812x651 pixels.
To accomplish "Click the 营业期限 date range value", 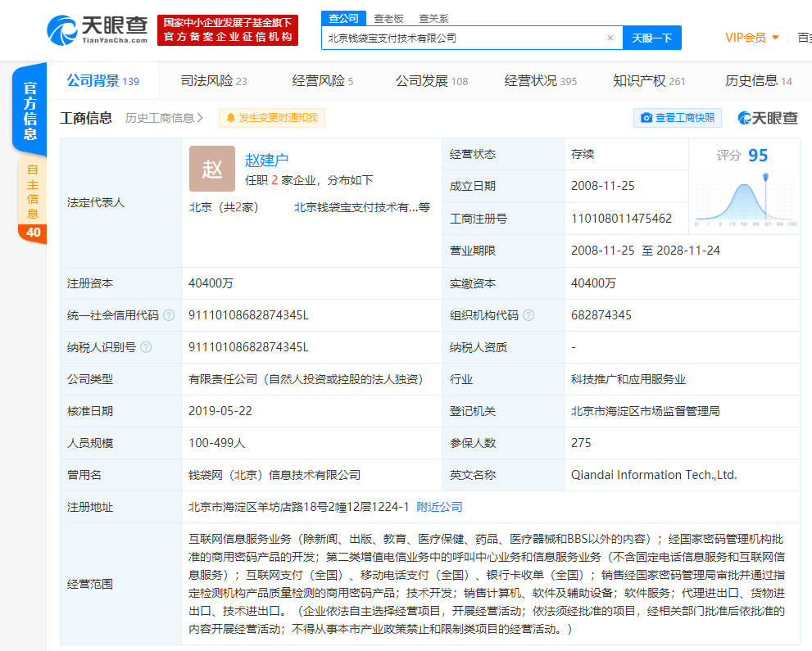I will [645, 251].
